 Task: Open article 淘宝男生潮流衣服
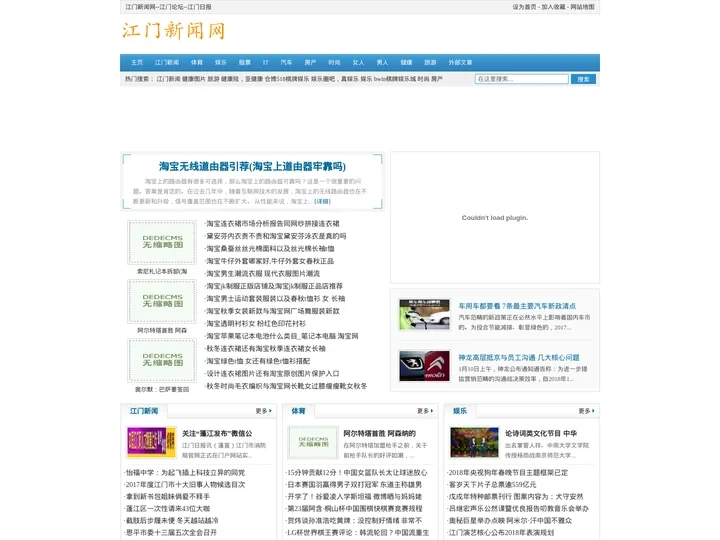[263, 273]
